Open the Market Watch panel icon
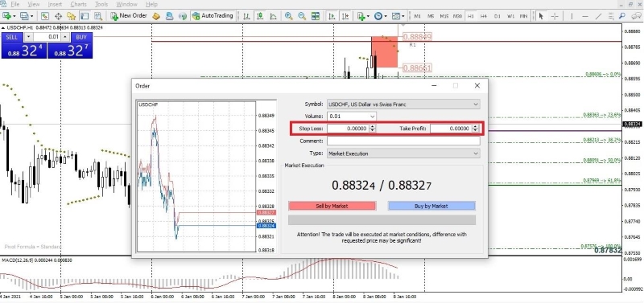This screenshot has height=303, width=644. 45,16
